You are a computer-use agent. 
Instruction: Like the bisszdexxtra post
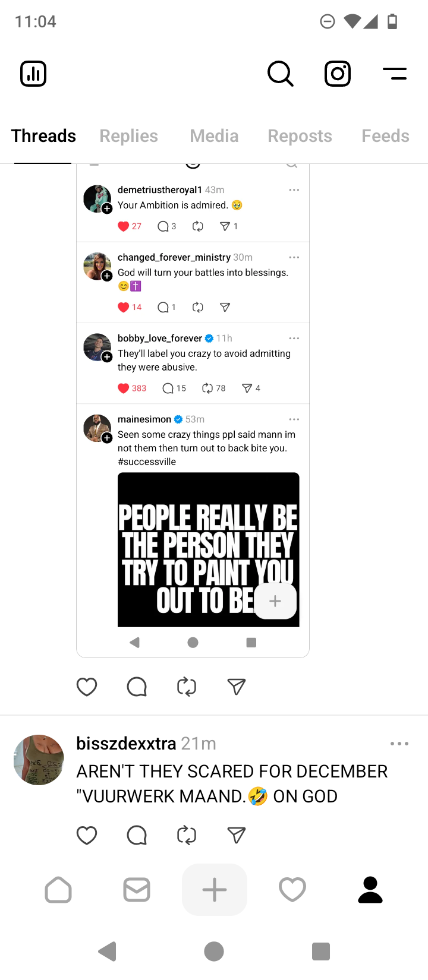click(87, 835)
